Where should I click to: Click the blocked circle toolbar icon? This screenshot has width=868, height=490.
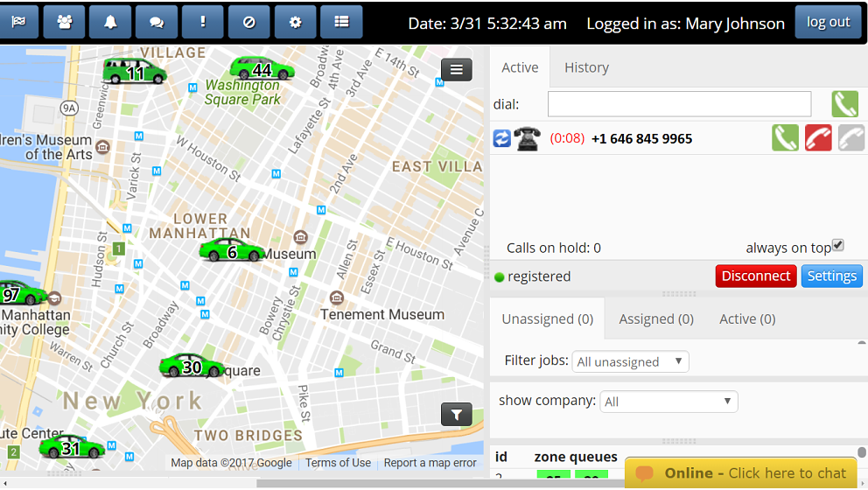249,22
